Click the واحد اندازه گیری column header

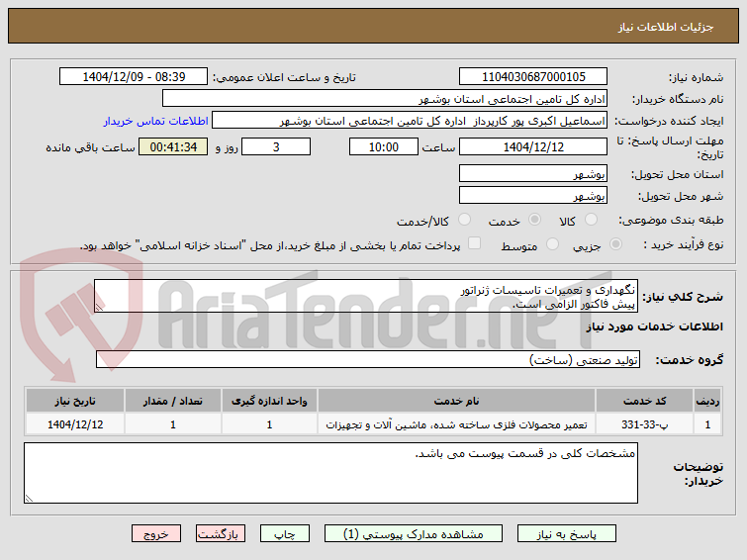(x=269, y=401)
